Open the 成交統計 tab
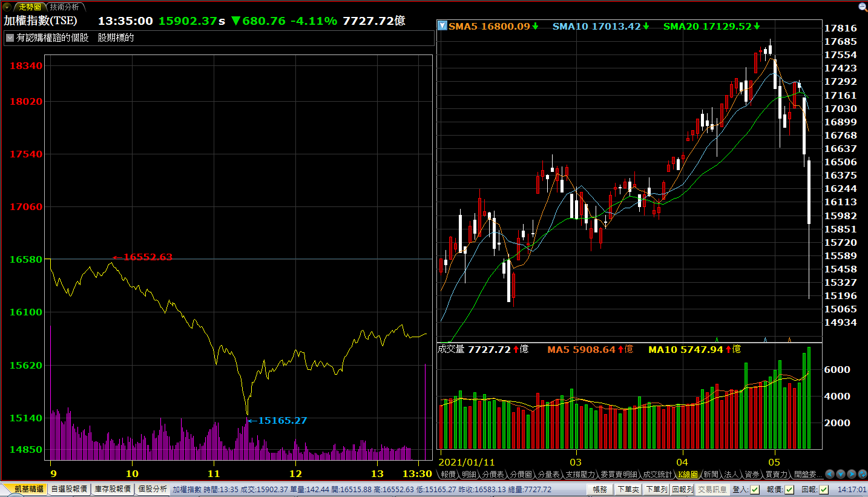The image size is (868, 497). [x=657, y=475]
